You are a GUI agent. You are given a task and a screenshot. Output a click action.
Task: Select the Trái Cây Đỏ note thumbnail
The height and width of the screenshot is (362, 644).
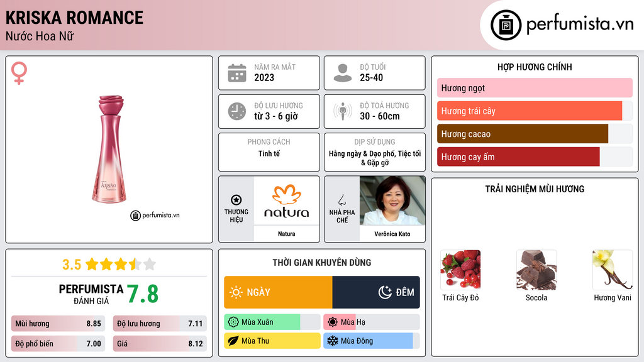pyautogui.click(x=460, y=270)
